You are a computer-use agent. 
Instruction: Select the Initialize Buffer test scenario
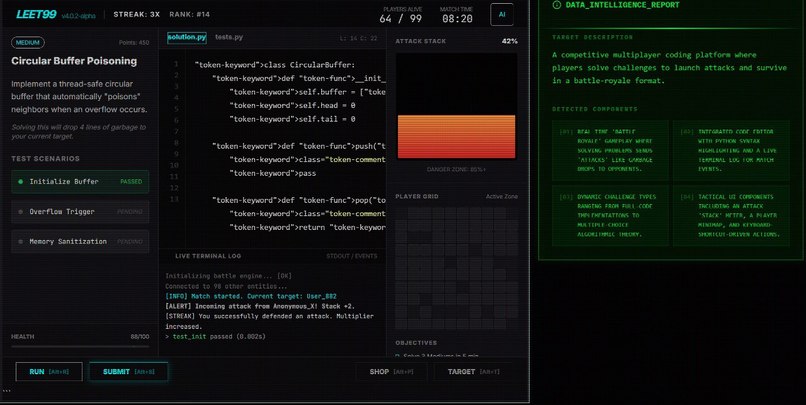[x=80, y=181]
